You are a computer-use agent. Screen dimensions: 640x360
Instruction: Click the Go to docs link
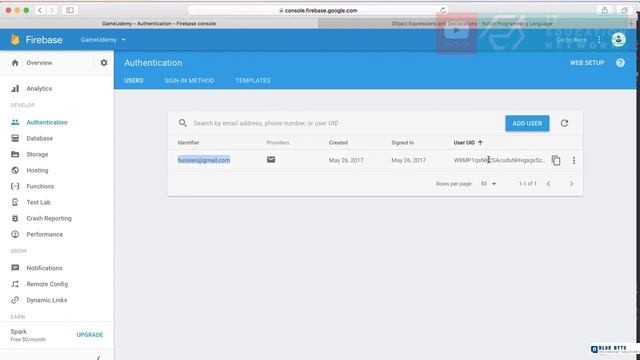[x=571, y=40]
